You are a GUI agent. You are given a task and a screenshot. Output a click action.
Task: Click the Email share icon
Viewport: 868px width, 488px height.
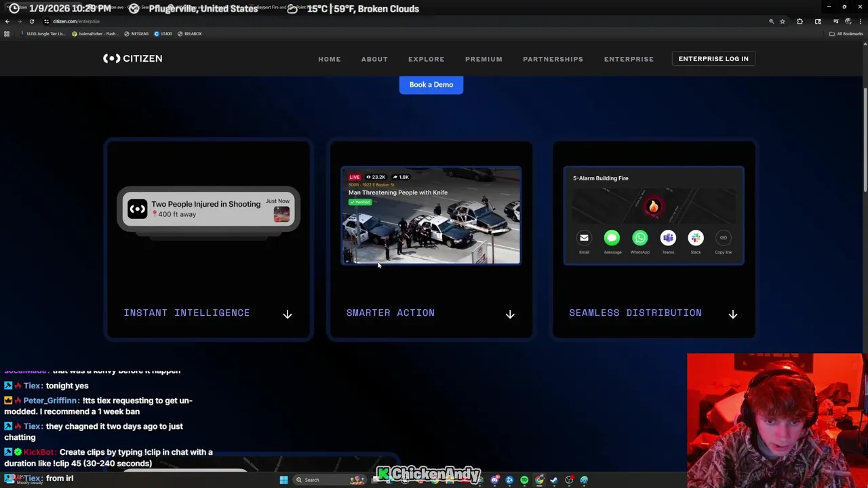click(x=584, y=238)
